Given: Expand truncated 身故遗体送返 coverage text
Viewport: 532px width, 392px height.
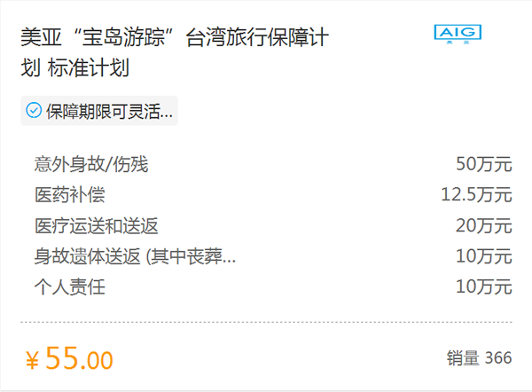Looking at the screenshot, I should 135,256.
